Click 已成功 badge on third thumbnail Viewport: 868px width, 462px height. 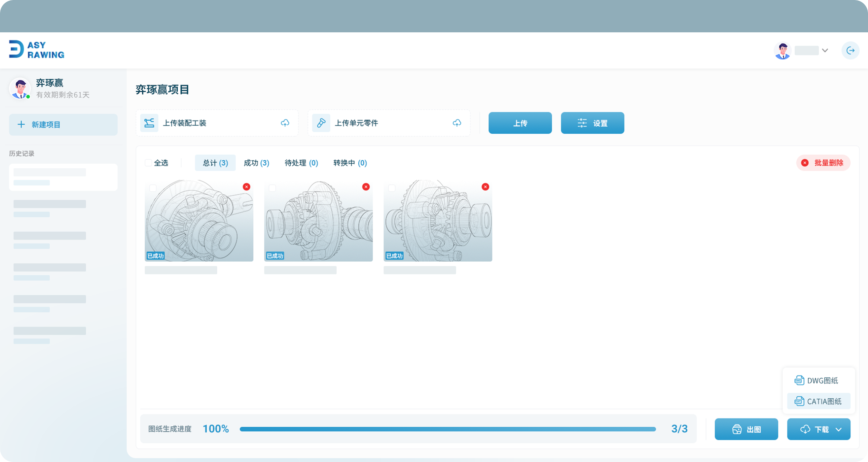pos(394,256)
